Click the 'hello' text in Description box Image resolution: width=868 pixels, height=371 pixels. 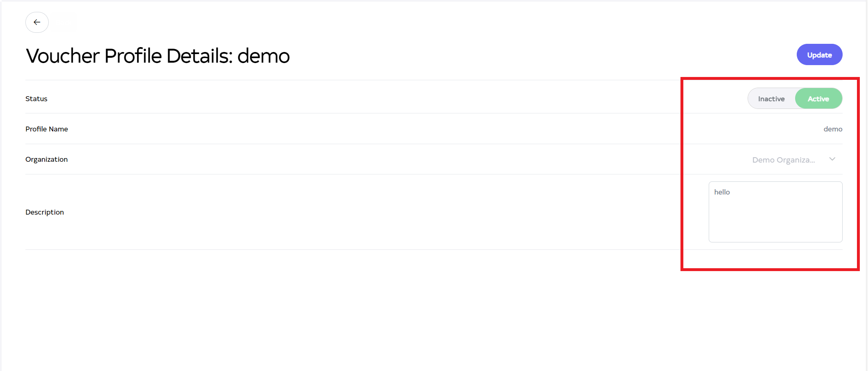pos(722,192)
